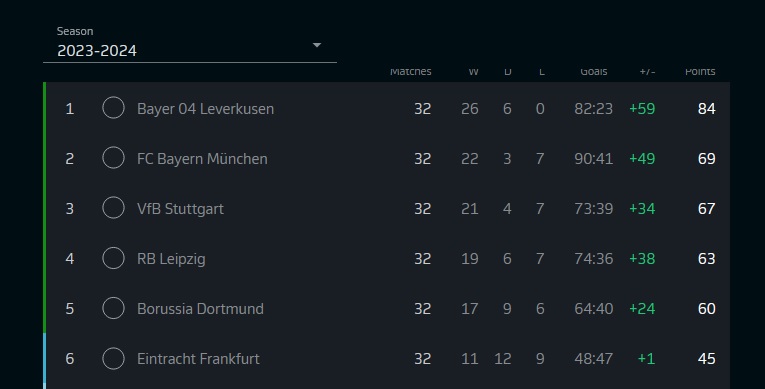Screen dimensions: 765x389
Task: Click the Eintracht Frankfurt club logo circle
Action: [113, 358]
